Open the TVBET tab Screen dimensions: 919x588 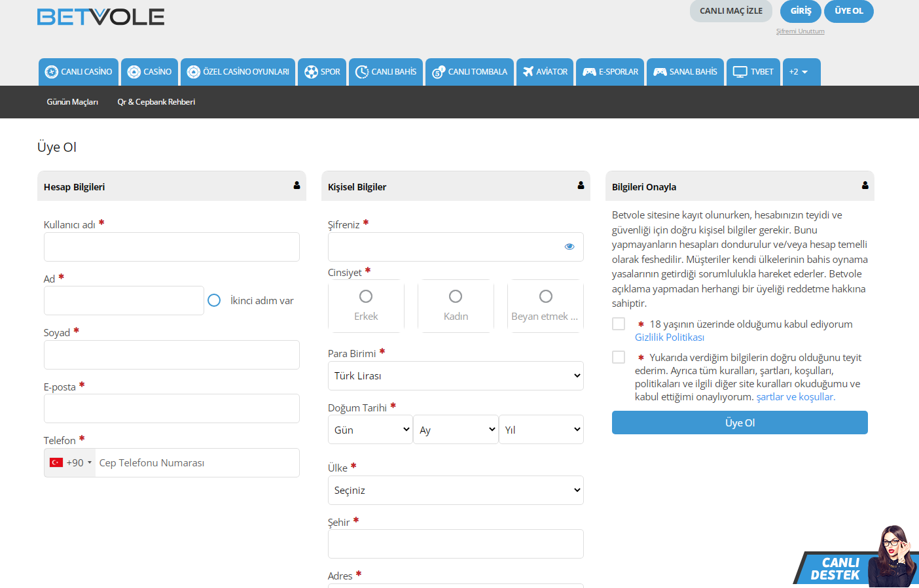(753, 72)
